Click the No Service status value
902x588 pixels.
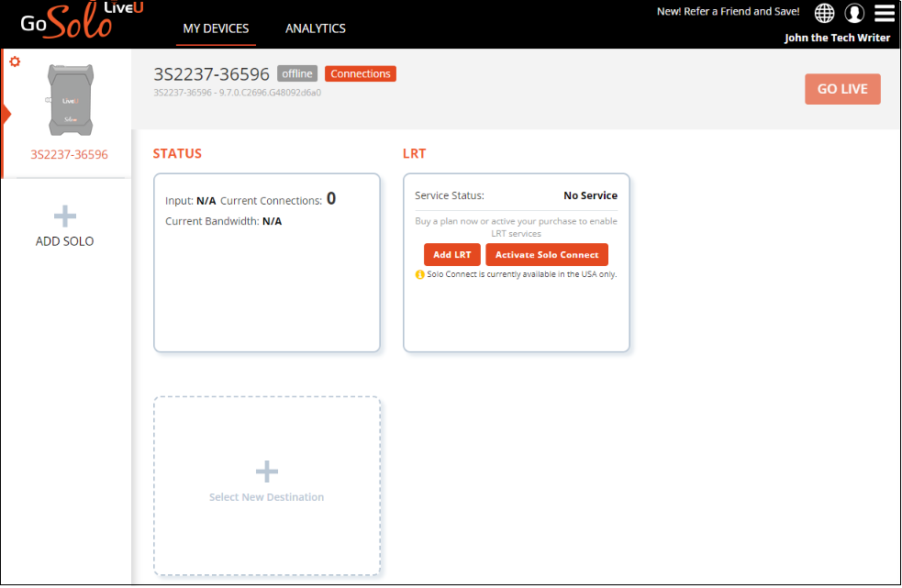point(590,195)
